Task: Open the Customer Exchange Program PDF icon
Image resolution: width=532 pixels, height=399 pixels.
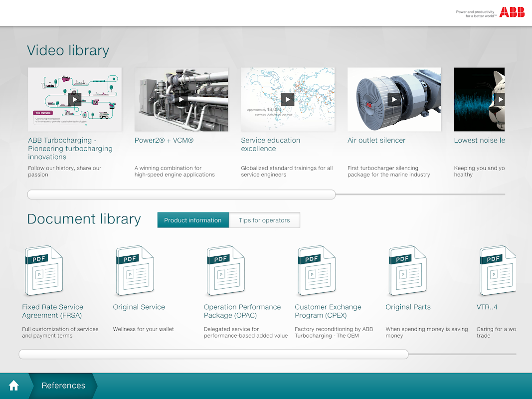Action: click(x=317, y=271)
